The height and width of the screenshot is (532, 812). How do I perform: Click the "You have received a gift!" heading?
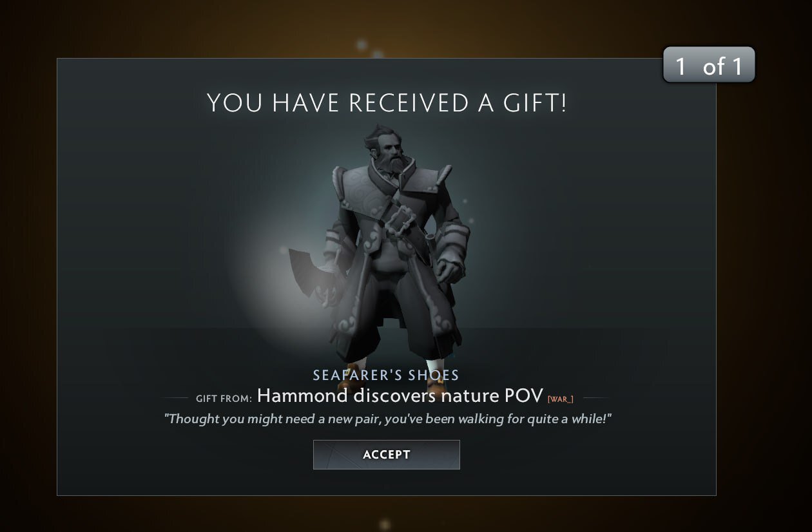(x=387, y=103)
